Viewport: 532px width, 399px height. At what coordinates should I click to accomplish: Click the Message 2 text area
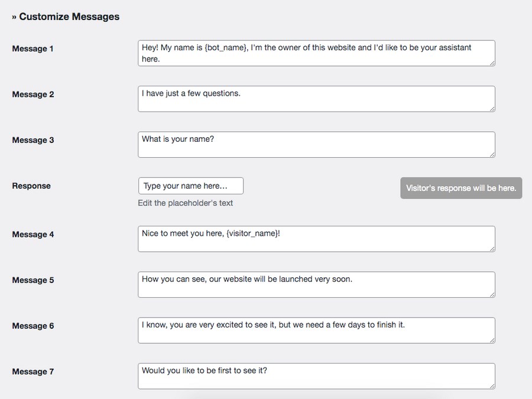pos(316,99)
